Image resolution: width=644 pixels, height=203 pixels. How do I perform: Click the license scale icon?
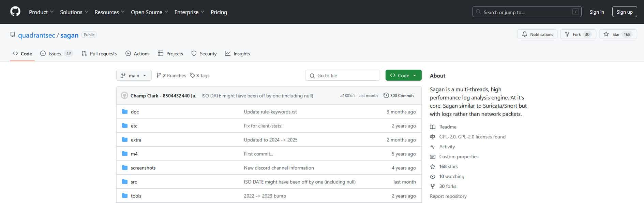coord(433,137)
